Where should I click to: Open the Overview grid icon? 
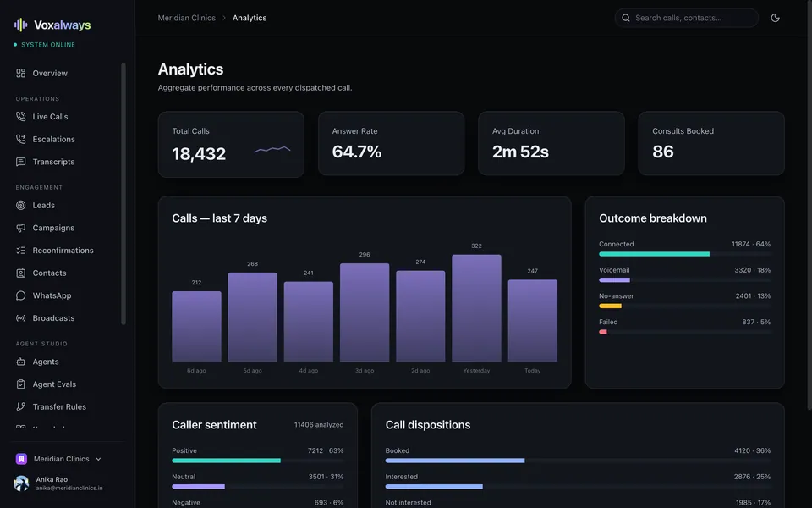pos(20,73)
